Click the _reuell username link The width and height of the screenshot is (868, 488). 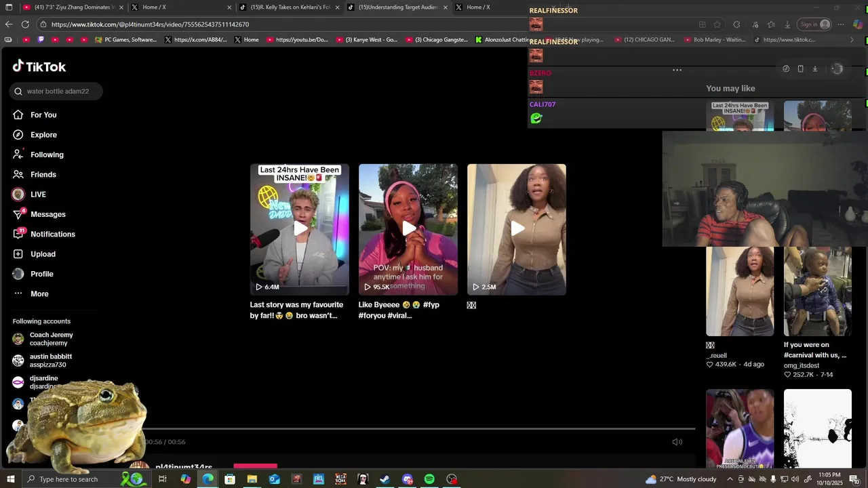(716, 355)
